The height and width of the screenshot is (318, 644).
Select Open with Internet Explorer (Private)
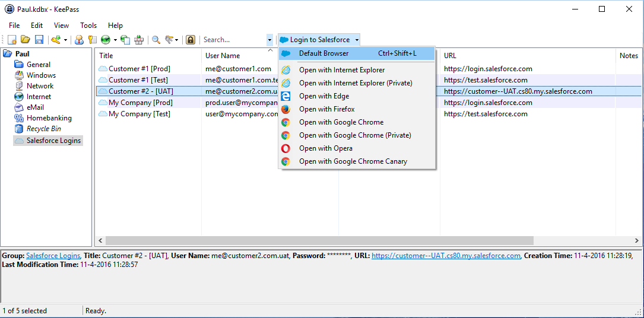[357, 83]
